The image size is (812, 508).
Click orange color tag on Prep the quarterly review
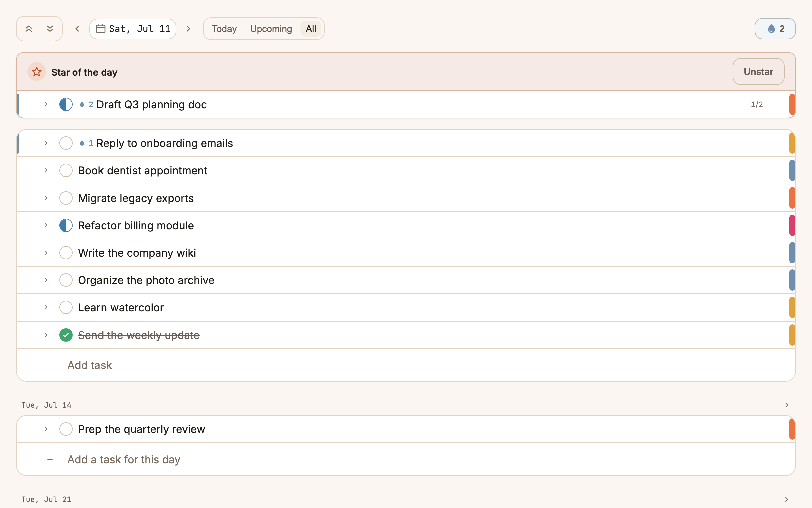click(792, 429)
